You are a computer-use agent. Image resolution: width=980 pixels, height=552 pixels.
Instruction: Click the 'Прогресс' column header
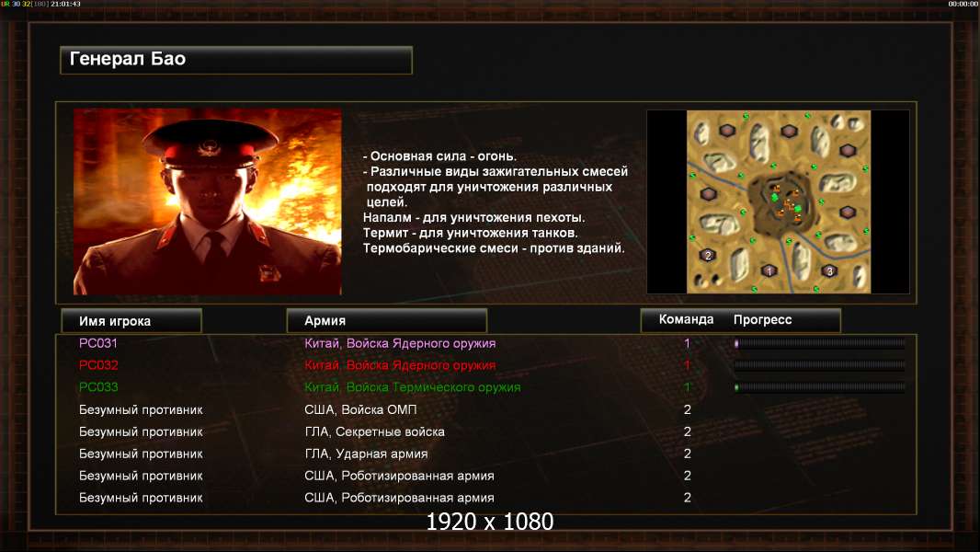click(x=762, y=319)
